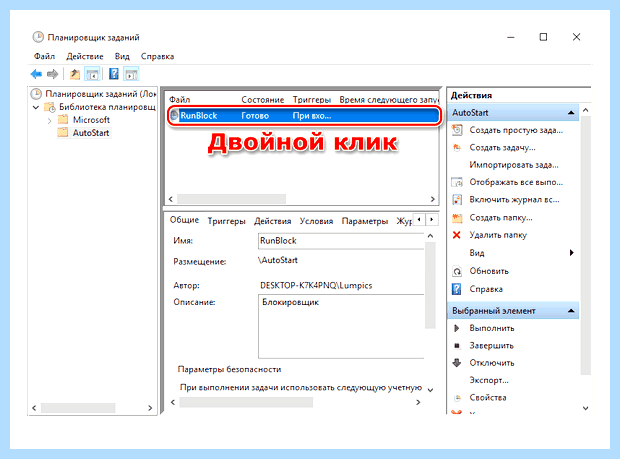The image size is (620, 459).
Task: Toggle the Action pane toolbar icon
Action: pos(131,74)
